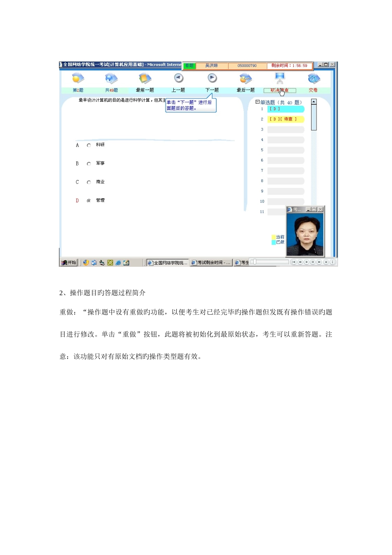The height and width of the screenshot is (555, 392).
Task: Click the candidate ID 050000790
Action: (x=247, y=66)
